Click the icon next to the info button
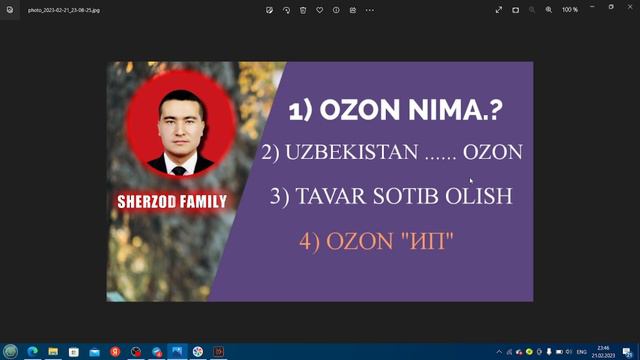The image size is (640, 360). pos(353,10)
